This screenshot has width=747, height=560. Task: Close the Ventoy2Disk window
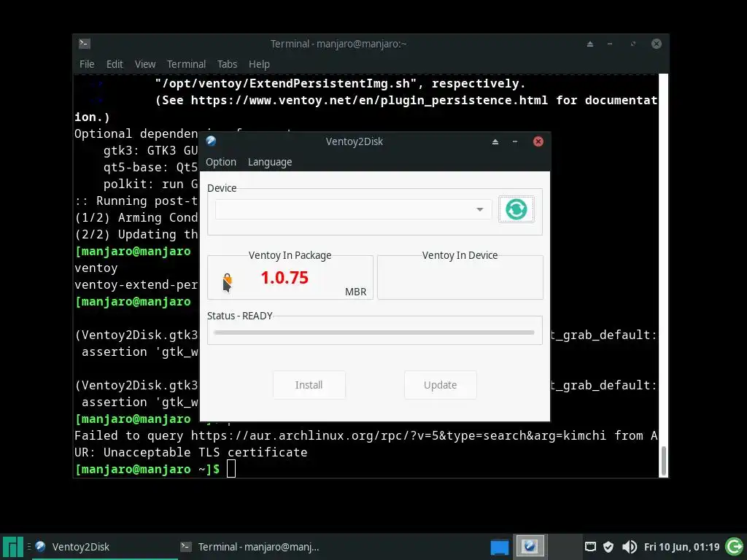point(538,141)
